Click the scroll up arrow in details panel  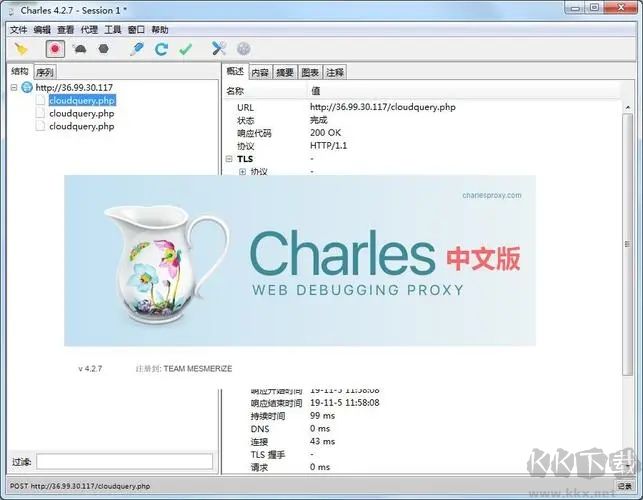click(x=628, y=107)
